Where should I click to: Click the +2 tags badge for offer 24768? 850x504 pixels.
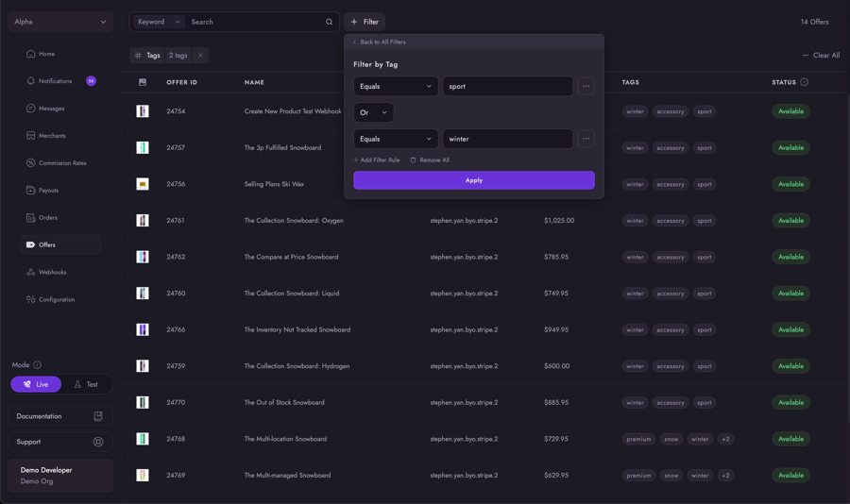coord(725,439)
